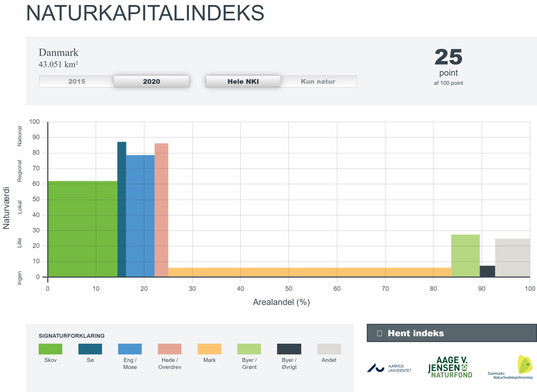537x392 pixels.
Task: Click the Aage V. Jensen Naturfond logo
Action: pos(450,367)
